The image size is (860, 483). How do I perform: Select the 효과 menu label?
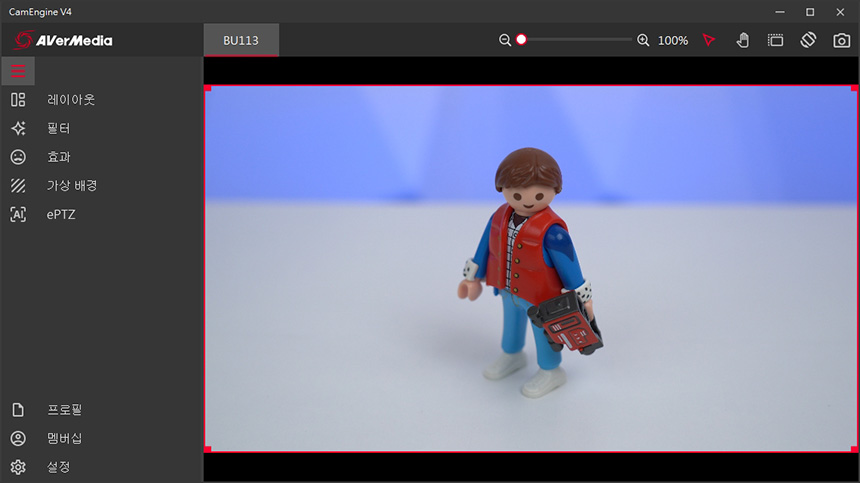click(x=59, y=157)
